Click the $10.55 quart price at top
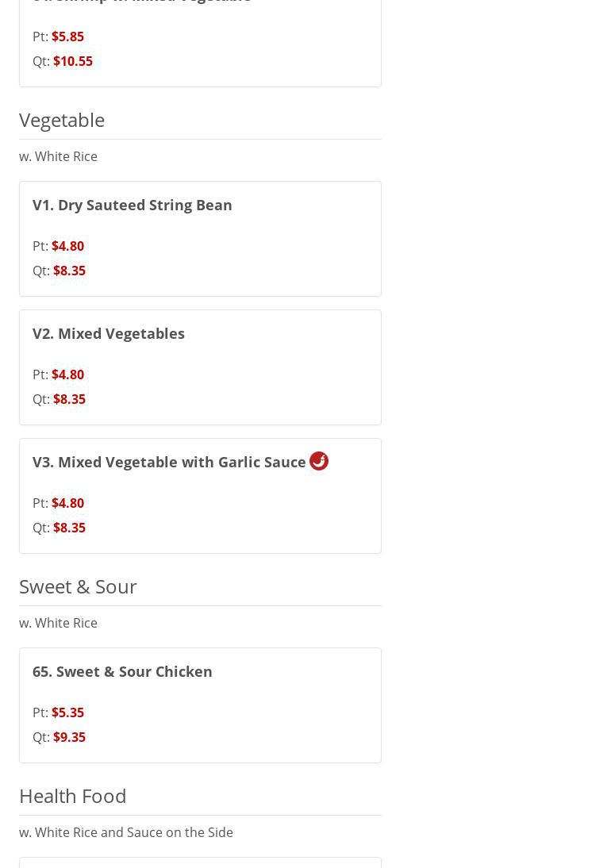 click(x=72, y=61)
